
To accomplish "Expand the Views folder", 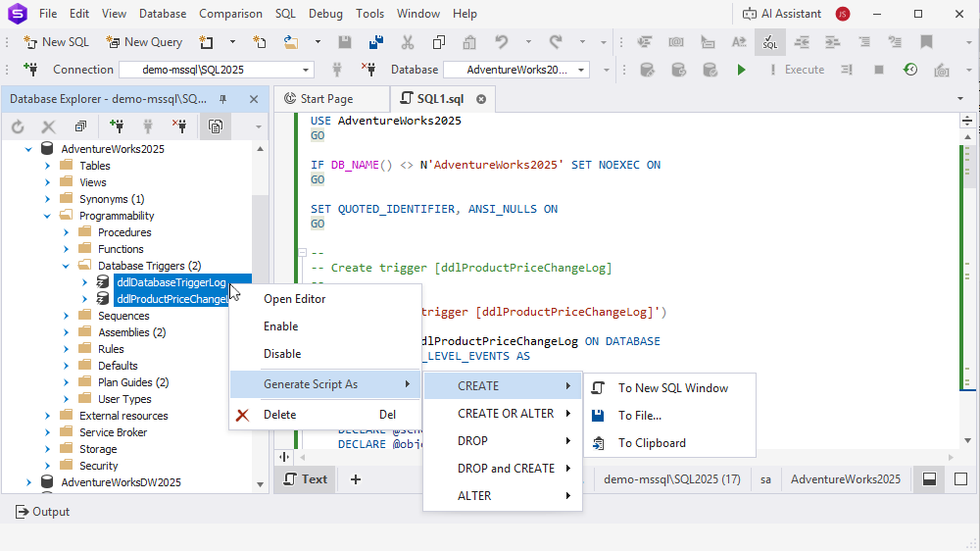I will pyautogui.click(x=47, y=182).
